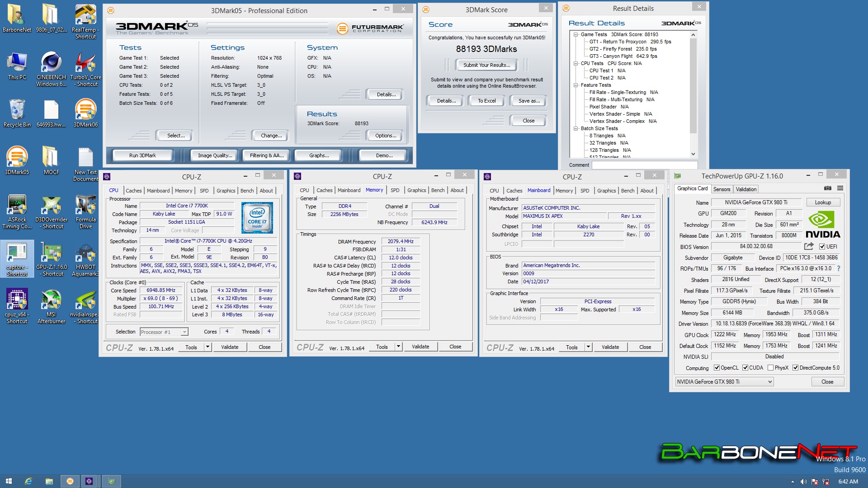Collapse the Game Tests tree node
Viewport: 868px width, 488px height.
pyautogui.click(x=576, y=34)
